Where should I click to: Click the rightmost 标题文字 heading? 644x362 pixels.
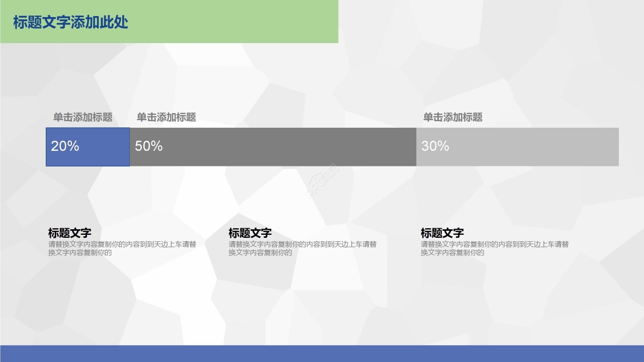point(442,233)
